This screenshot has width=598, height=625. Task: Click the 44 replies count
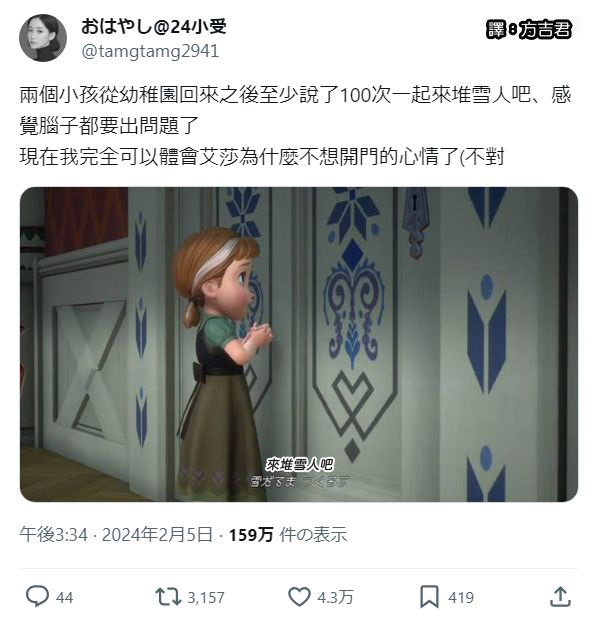click(65, 597)
